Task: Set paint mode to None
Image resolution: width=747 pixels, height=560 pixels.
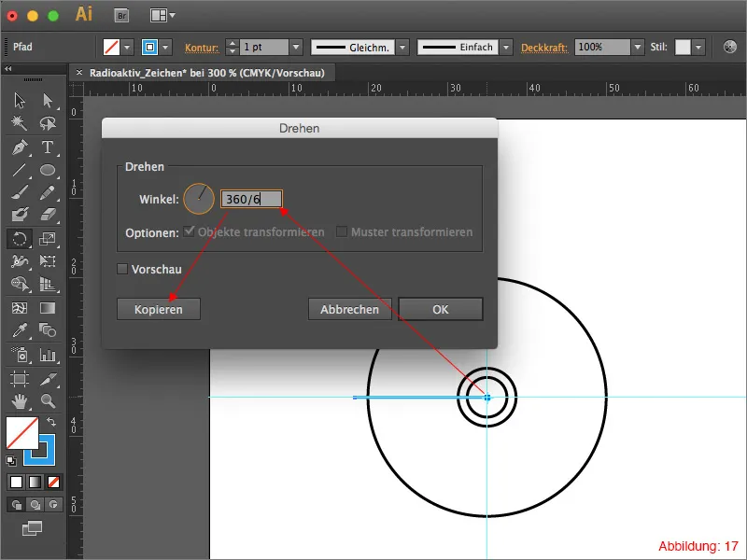Action: (x=53, y=483)
